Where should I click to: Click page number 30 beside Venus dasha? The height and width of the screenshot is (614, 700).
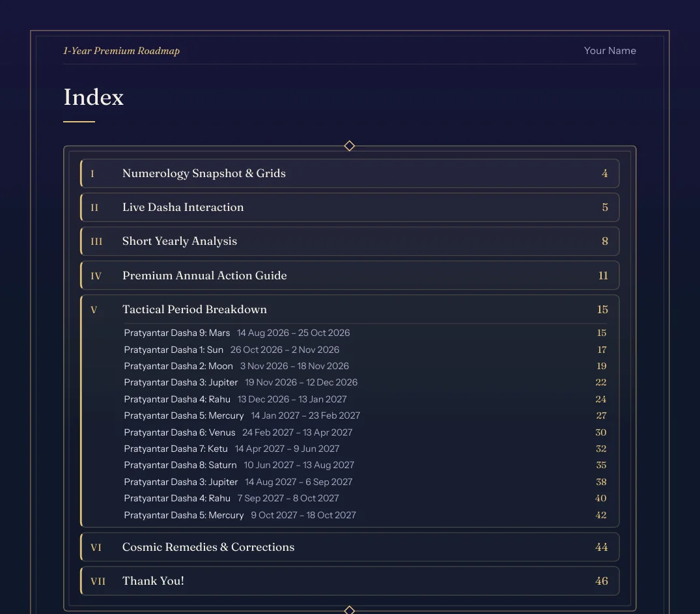(601, 432)
